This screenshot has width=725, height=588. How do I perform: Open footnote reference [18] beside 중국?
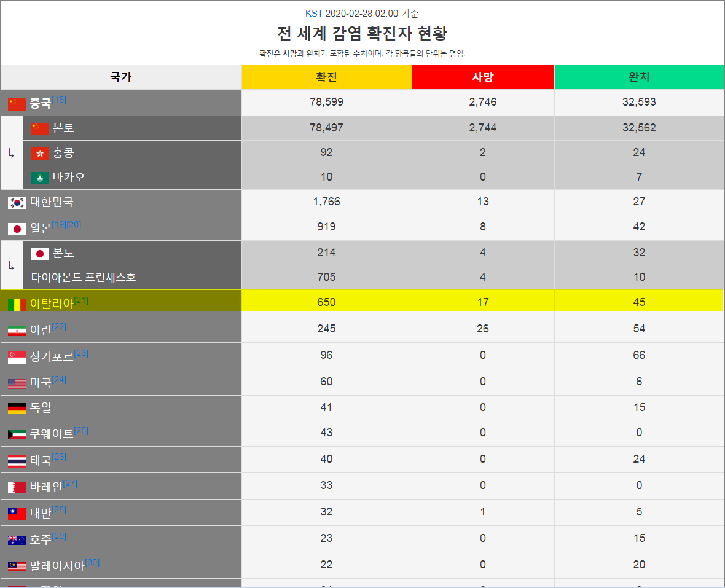point(59,99)
